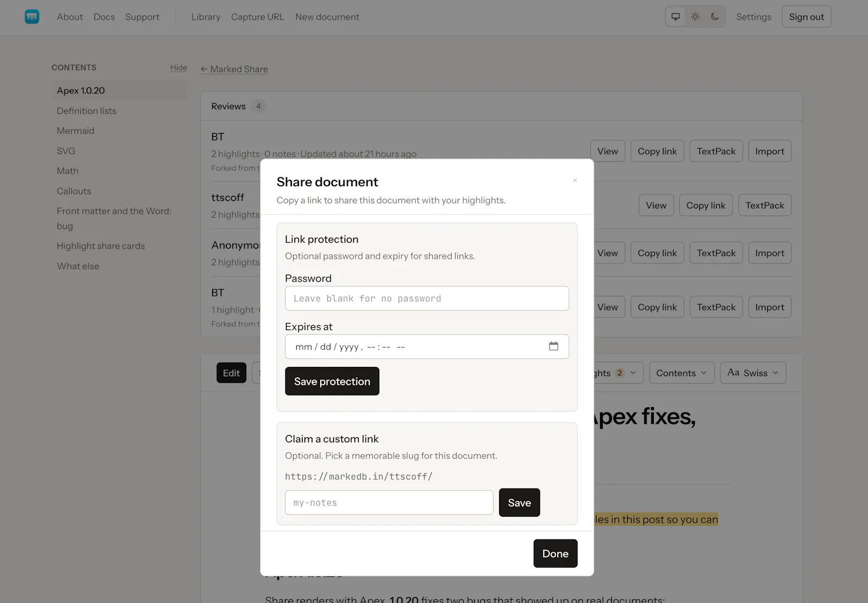Import the first BT review
Image resolution: width=868 pixels, height=603 pixels.
tap(770, 151)
